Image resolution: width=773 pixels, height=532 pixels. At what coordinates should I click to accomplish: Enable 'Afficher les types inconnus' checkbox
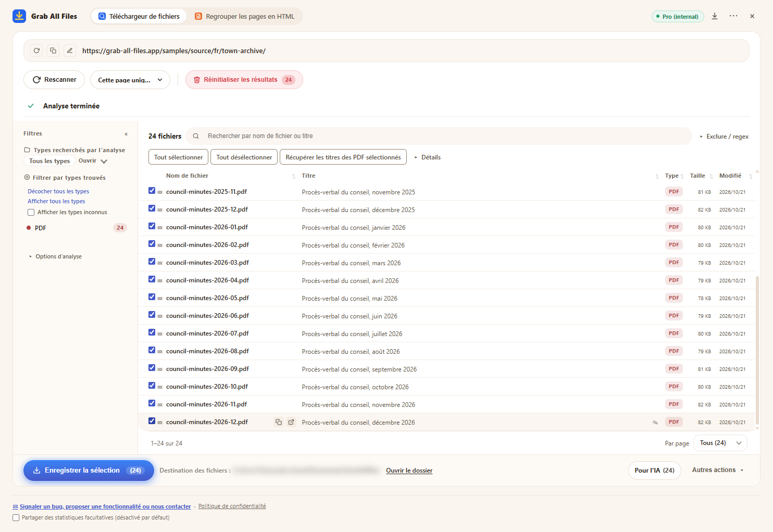click(x=31, y=213)
